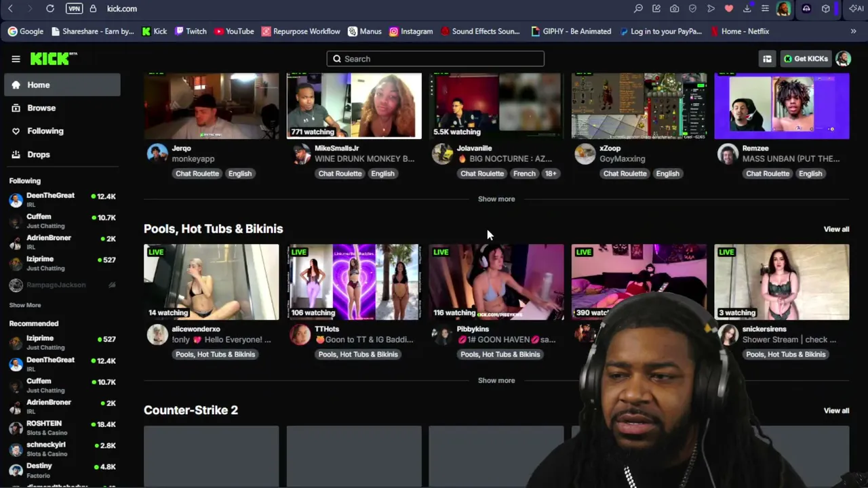Open the Pools, Hot Tubs & Bikinis category heading
Viewport: 868px width, 488px height.
(214, 229)
